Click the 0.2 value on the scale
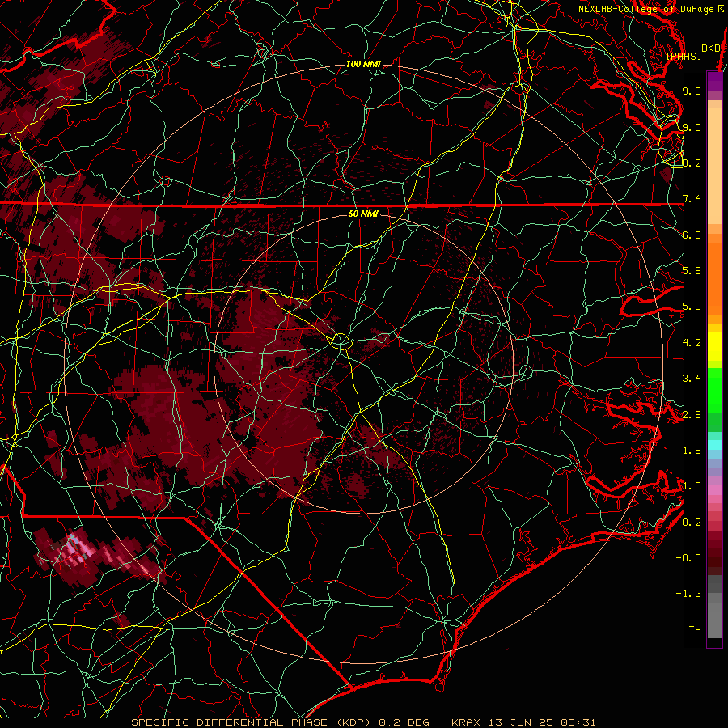 click(x=692, y=523)
